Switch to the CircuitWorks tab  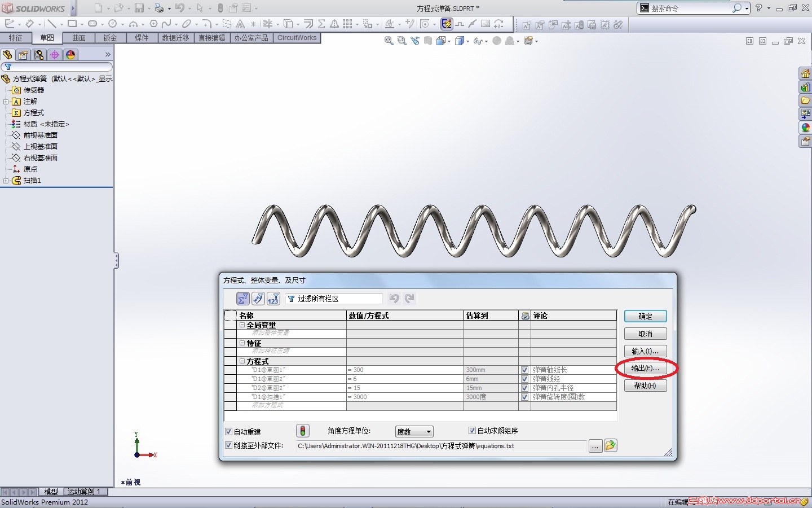pyautogui.click(x=297, y=38)
